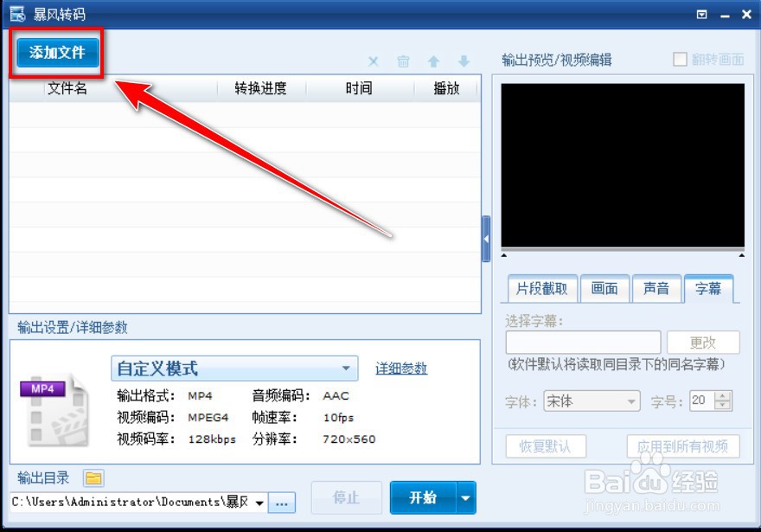Screen dimensions: 761x532
Task: Click the trash can clear-list icon
Action: [403, 61]
